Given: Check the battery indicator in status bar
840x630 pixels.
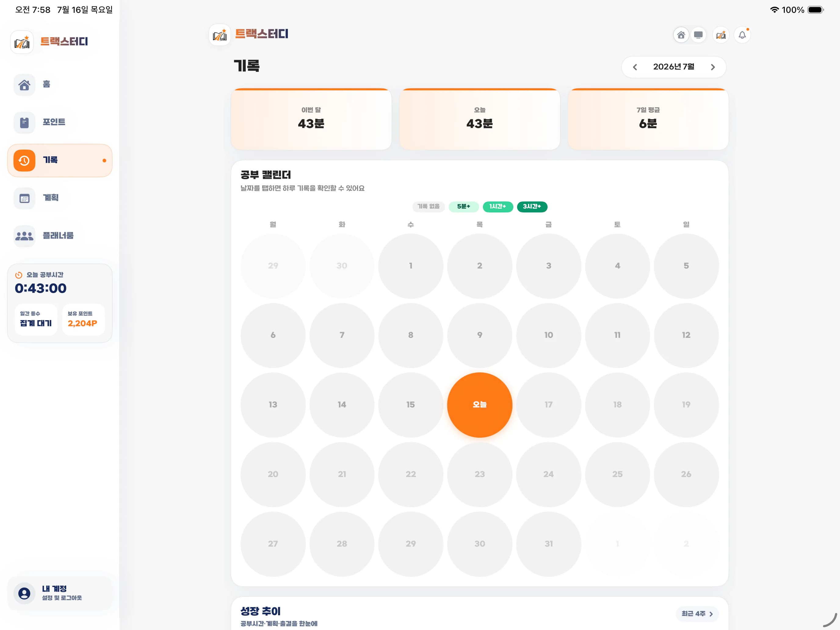Looking at the screenshot, I should point(815,10).
